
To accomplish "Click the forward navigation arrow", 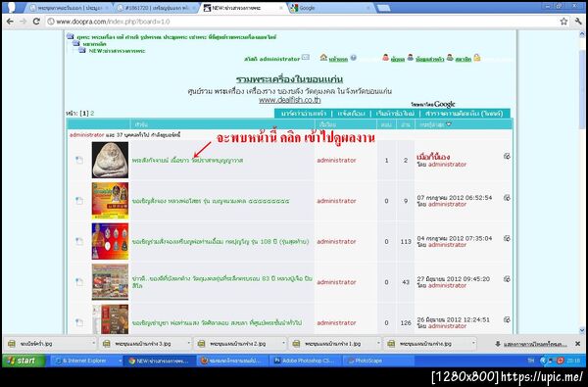I will point(23,22).
